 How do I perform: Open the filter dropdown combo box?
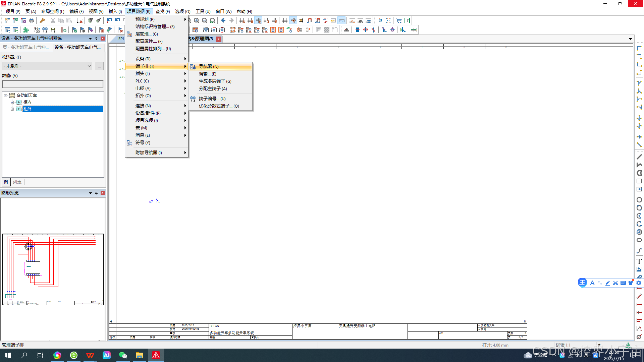click(47, 66)
